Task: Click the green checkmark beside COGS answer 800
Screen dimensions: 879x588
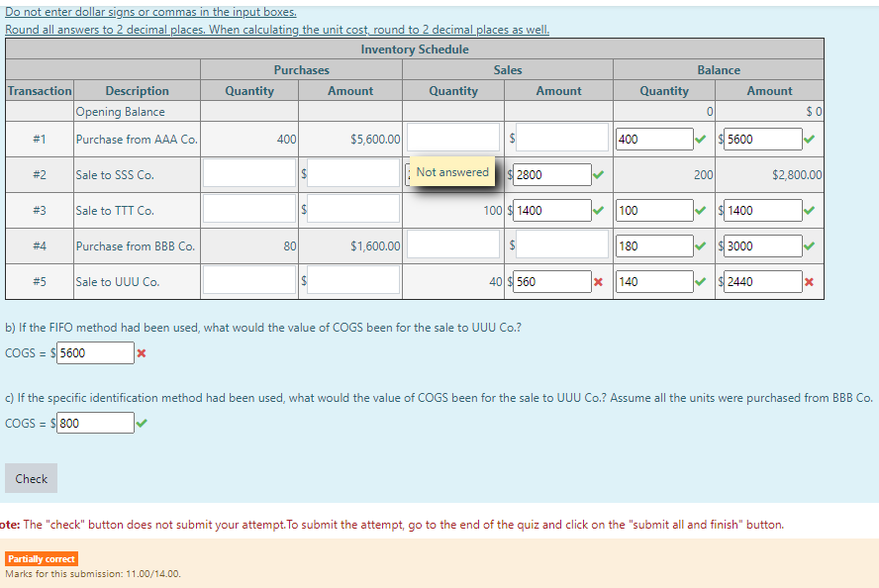Action: coord(141,423)
